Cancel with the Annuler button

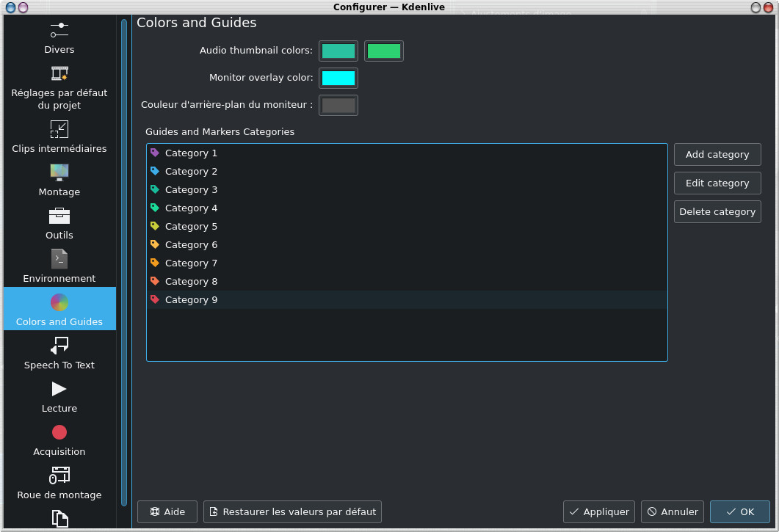[673, 511]
